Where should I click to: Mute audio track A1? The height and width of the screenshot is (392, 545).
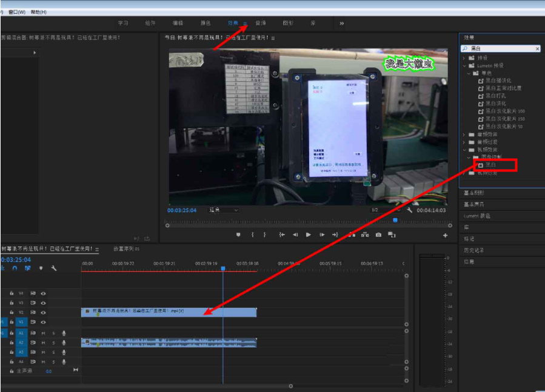[44, 333]
